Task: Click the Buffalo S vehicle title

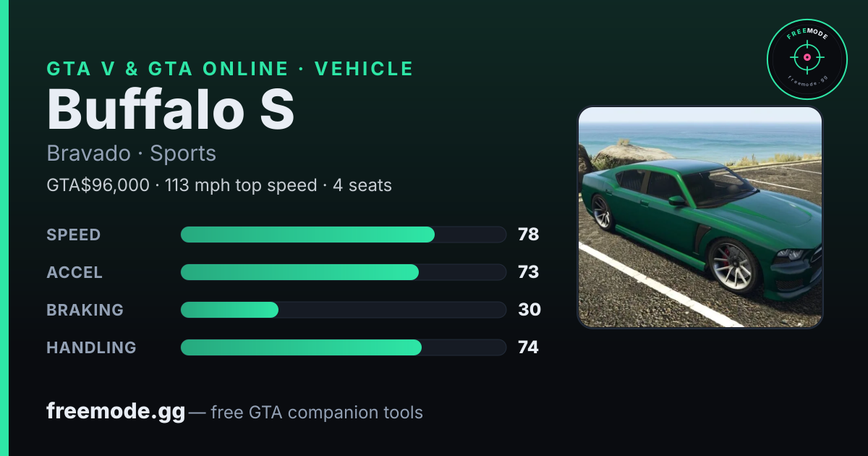Action: 171,109
